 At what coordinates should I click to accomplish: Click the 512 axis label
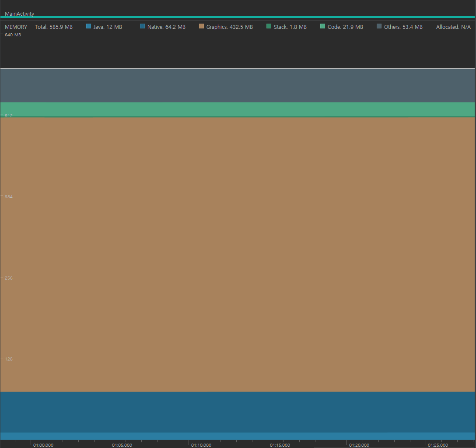click(8, 115)
